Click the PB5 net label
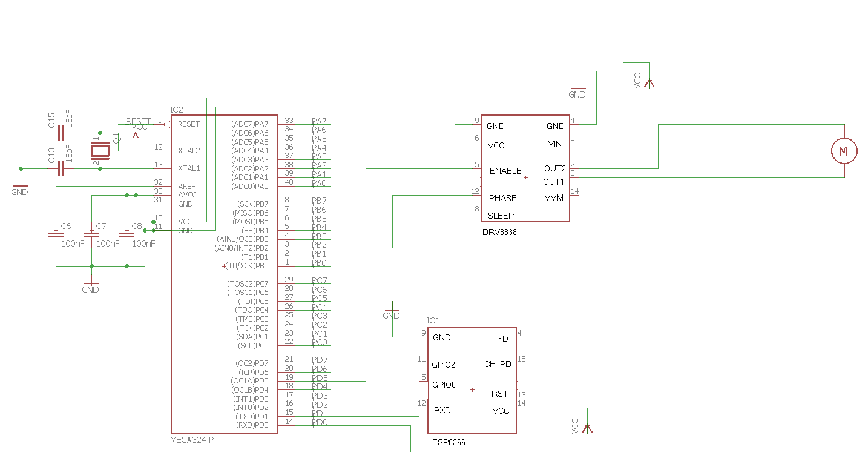Viewport: 868px width, 464px height. [319, 219]
